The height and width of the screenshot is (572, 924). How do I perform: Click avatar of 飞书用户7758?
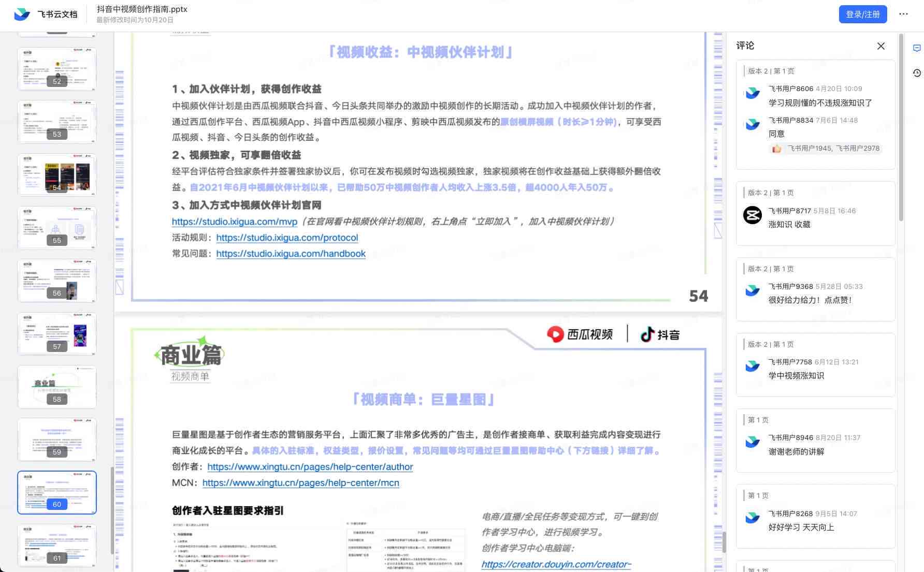click(753, 366)
